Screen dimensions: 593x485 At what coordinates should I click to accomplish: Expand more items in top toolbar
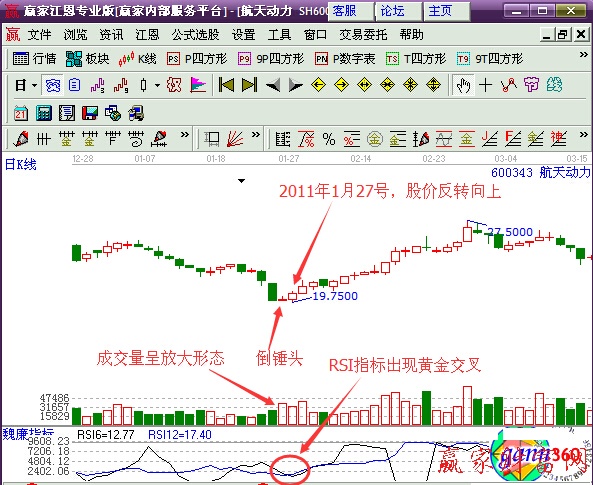pyautogui.click(x=583, y=55)
